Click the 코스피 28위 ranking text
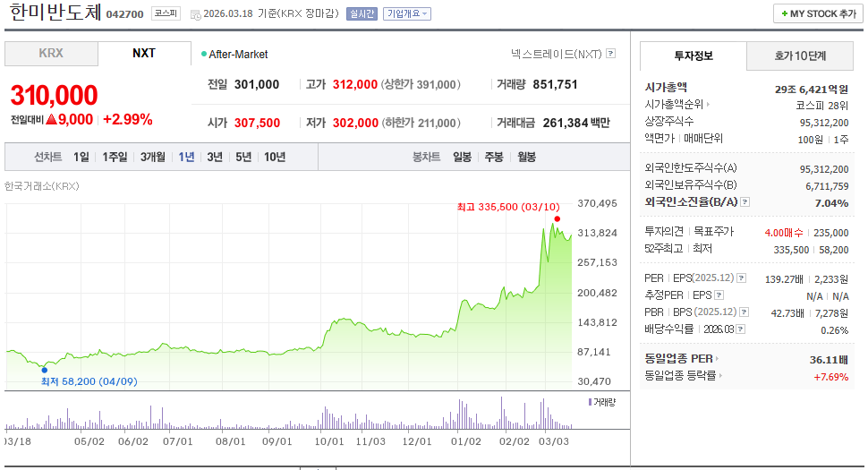Screen dimensions: 868x470 [821, 105]
